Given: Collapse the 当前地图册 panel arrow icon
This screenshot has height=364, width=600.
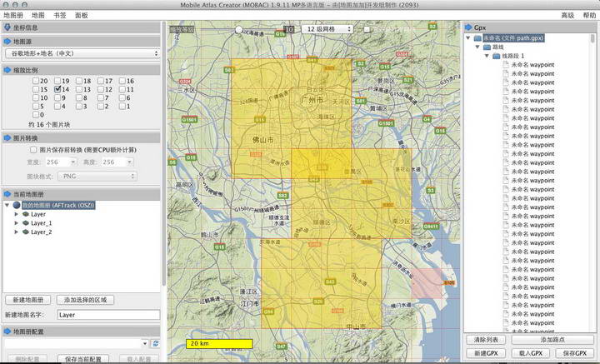Looking at the screenshot, I should coord(7,194).
